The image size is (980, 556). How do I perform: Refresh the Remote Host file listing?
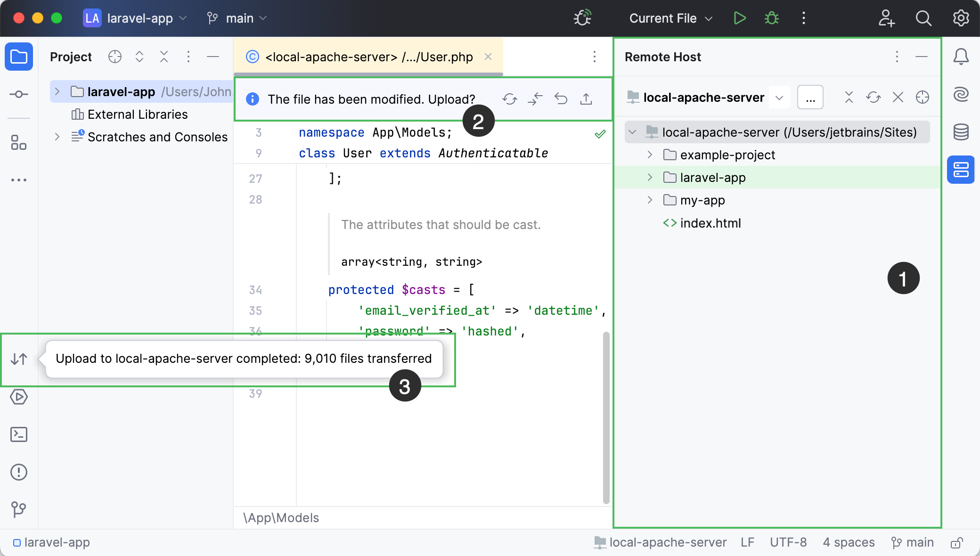point(874,97)
